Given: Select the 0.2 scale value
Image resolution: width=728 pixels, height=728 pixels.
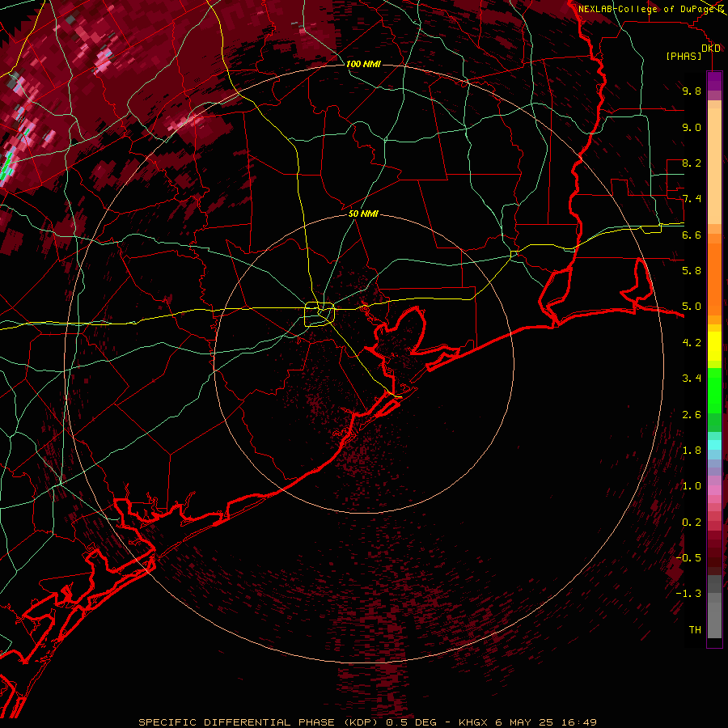Looking at the screenshot, I should (692, 523).
